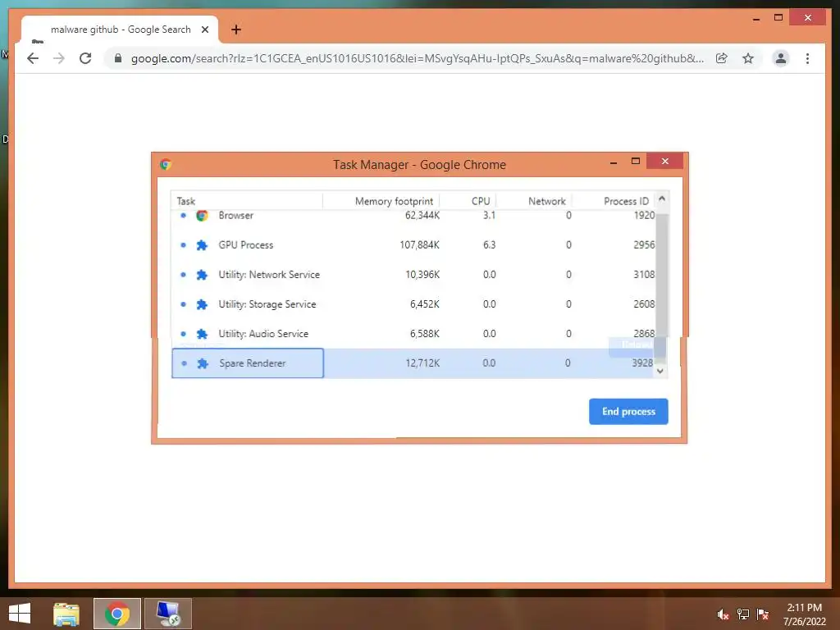Click Chrome icon of the Browser task
Viewport: 840px width, 630px height.
click(x=202, y=216)
